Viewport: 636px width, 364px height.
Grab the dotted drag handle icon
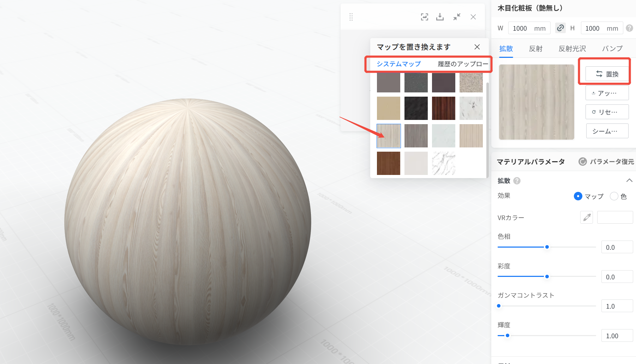coord(351,17)
